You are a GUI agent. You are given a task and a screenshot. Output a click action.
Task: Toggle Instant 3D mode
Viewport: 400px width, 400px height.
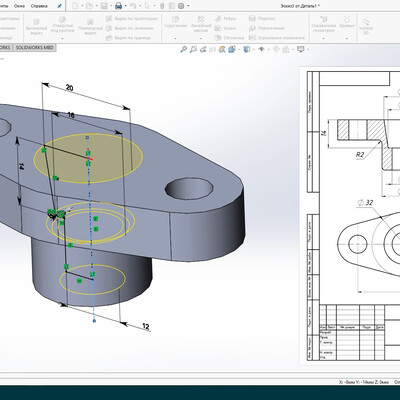[x=366, y=26]
